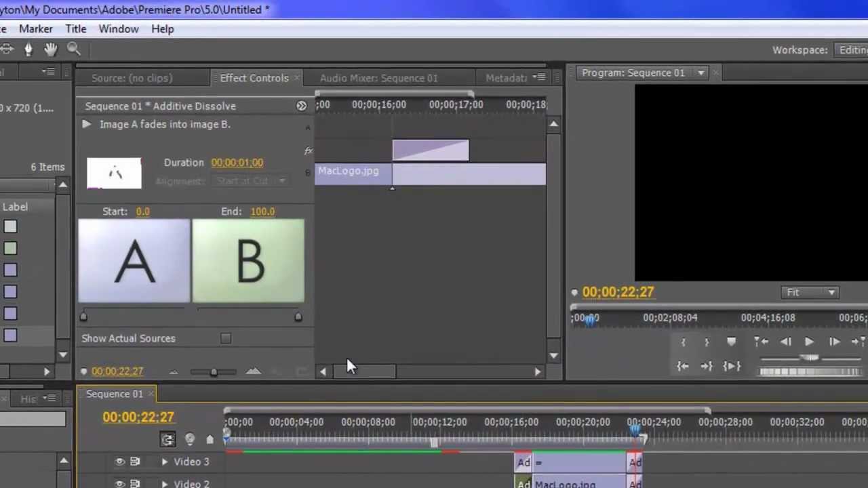The height and width of the screenshot is (488, 868).
Task: Toggle Video 2 track eye visibility
Action: click(x=119, y=484)
